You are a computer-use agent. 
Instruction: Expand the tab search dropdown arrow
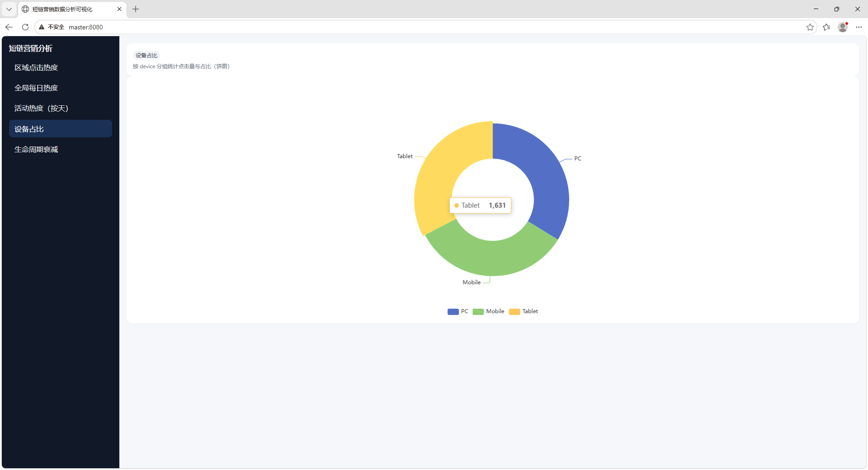pyautogui.click(x=9, y=9)
